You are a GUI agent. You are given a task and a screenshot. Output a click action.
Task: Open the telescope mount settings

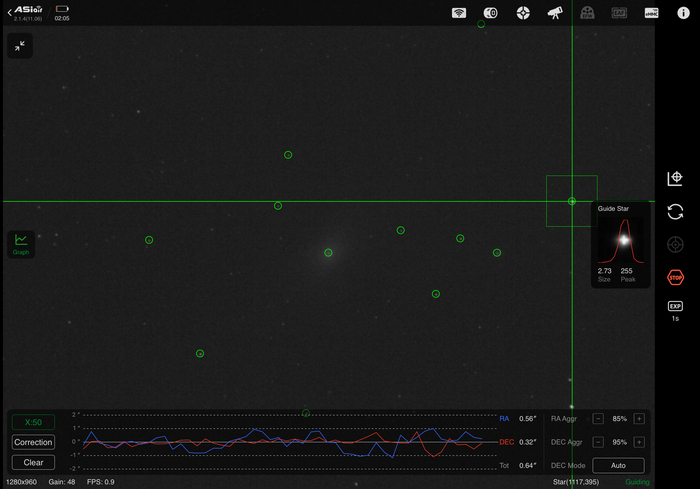click(554, 13)
